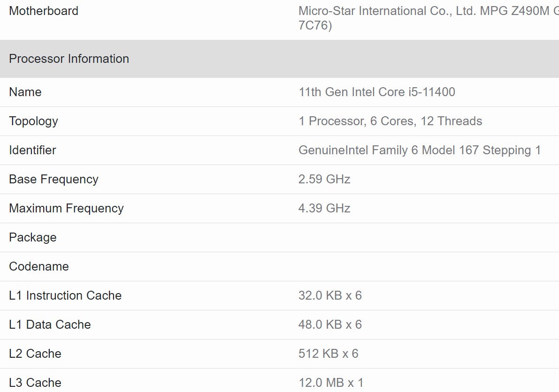The image size is (559, 392).
Task: Select the 11th Gen Intel Core i5-11400 text
Action: tap(376, 92)
